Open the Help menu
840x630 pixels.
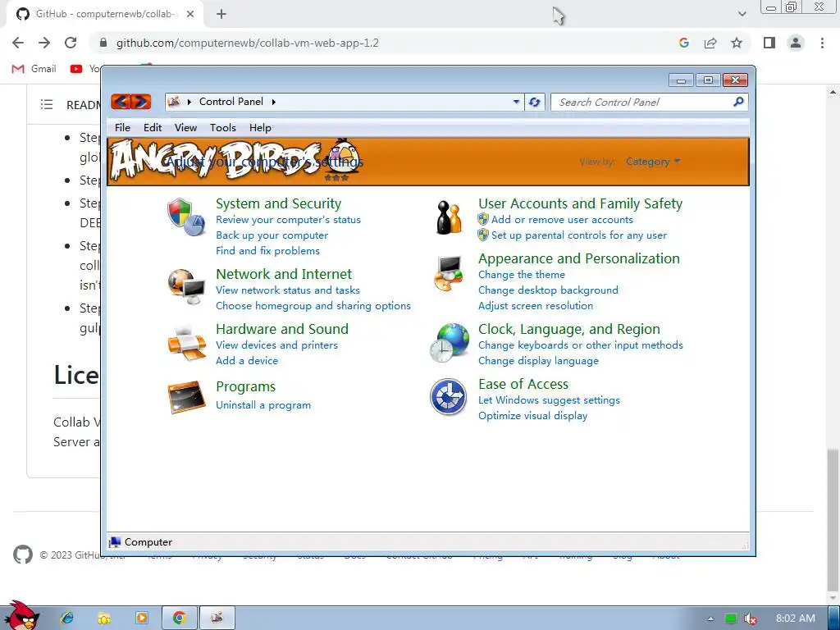pos(260,127)
